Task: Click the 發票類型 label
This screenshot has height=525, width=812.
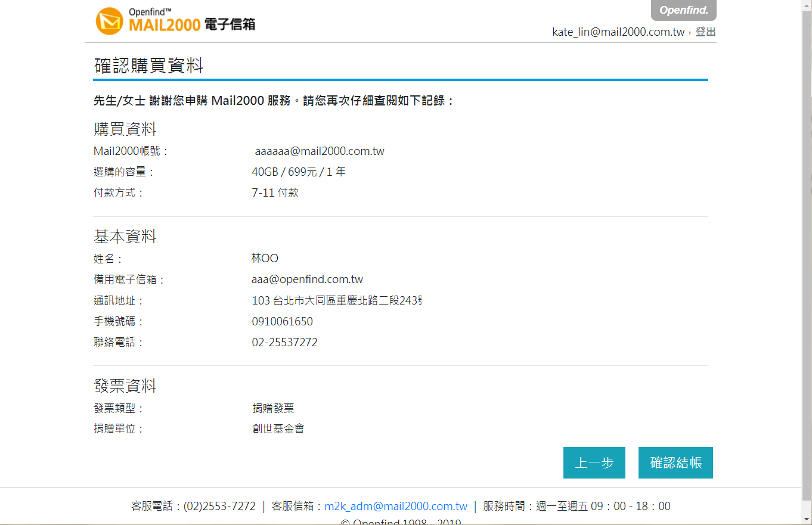Action: pos(119,409)
